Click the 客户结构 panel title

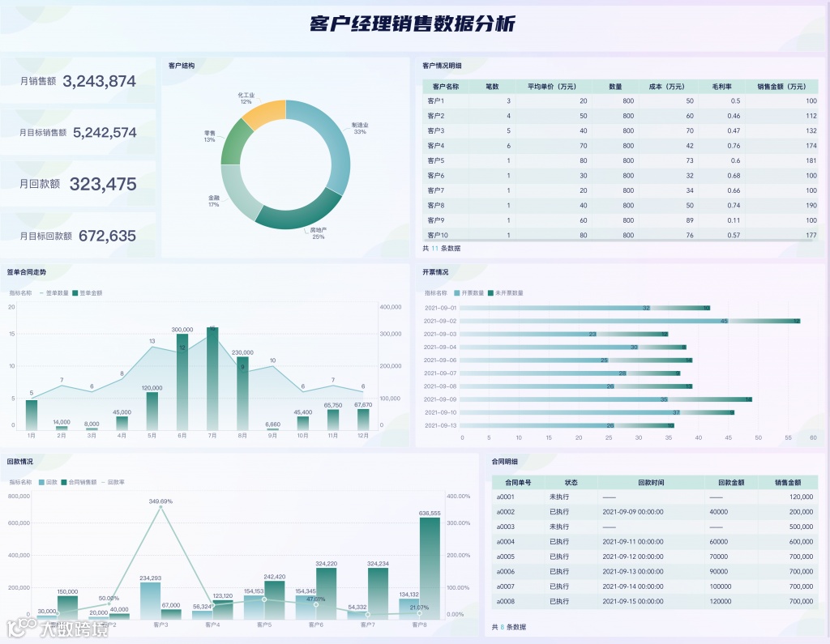[x=181, y=66]
